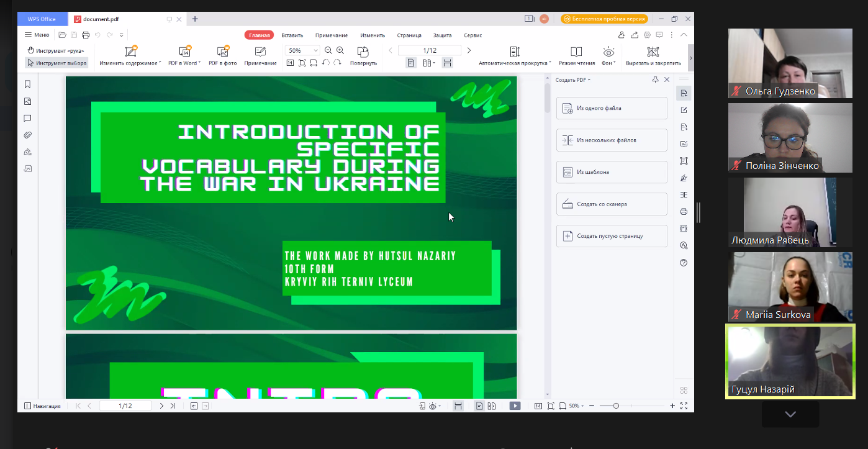This screenshot has width=868, height=449.
Task: Open the Примечание annotation tool
Action: pyautogui.click(x=260, y=52)
